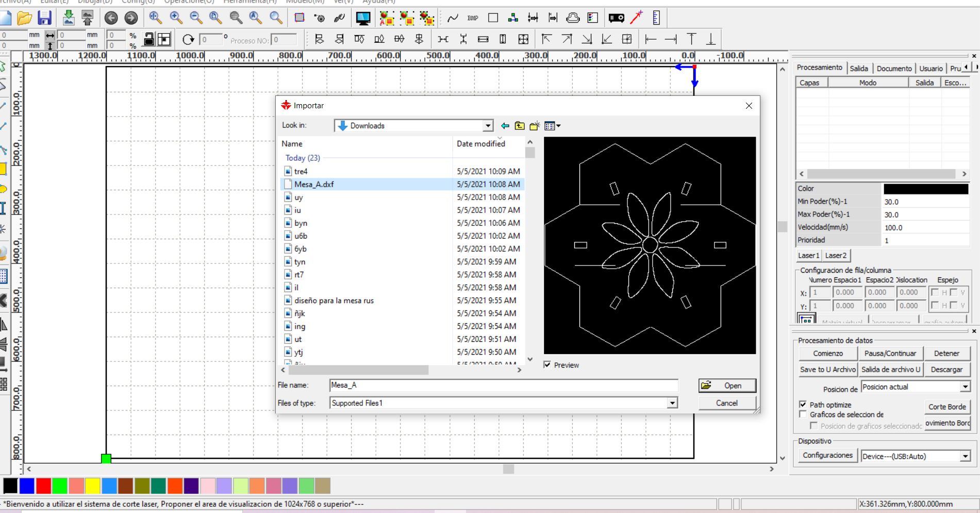980x513 pixels.
Task: Open the Documento tab
Action: point(894,68)
